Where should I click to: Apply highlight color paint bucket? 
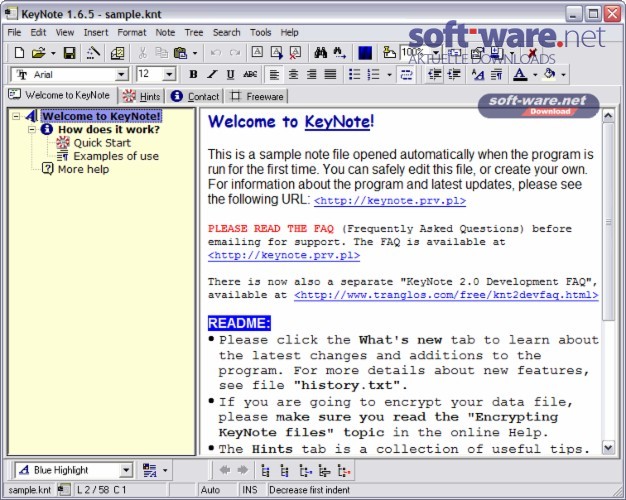pos(550,75)
